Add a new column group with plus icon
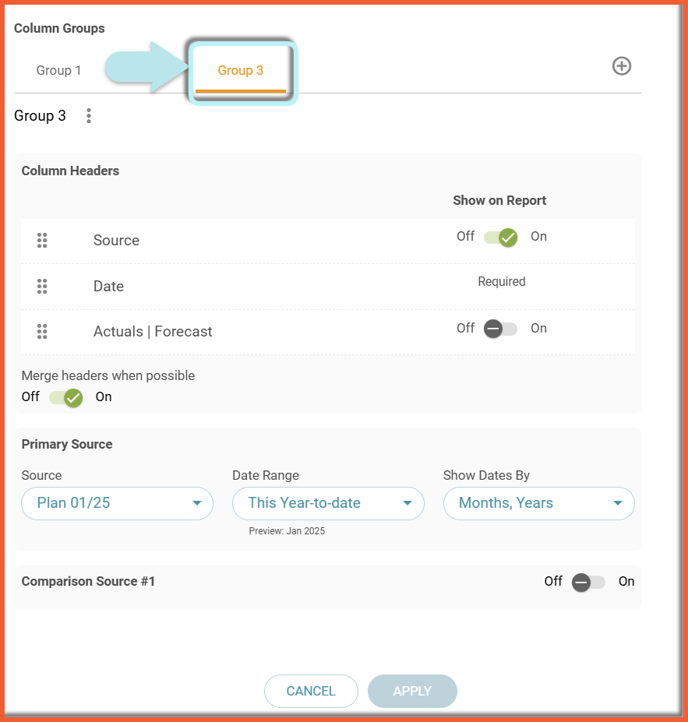 point(621,66)
